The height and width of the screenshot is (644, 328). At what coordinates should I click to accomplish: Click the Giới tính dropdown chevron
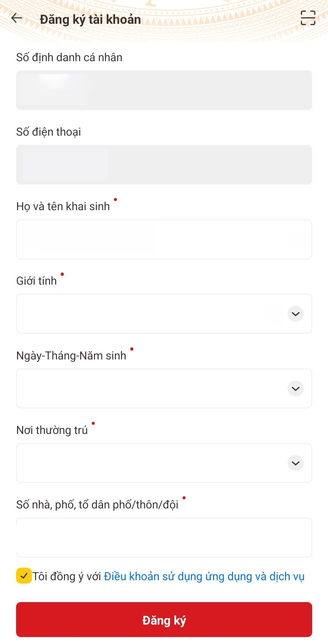[x=295, y=314]
